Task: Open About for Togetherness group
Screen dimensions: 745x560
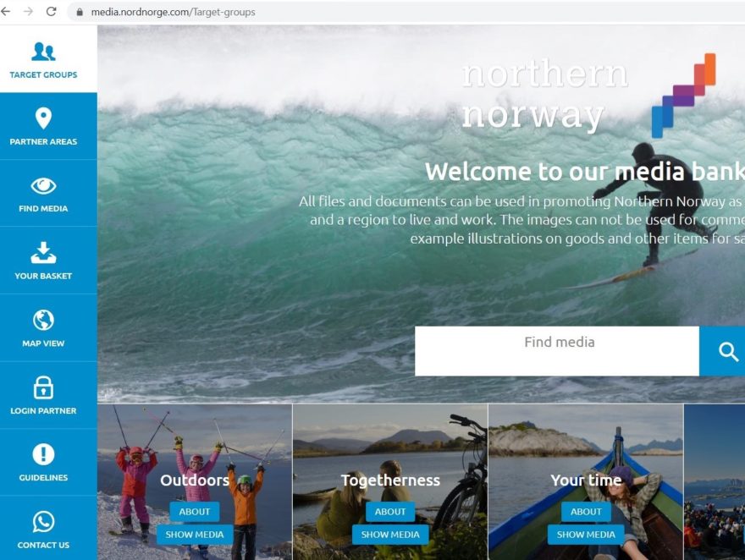Action: point(390,512)
